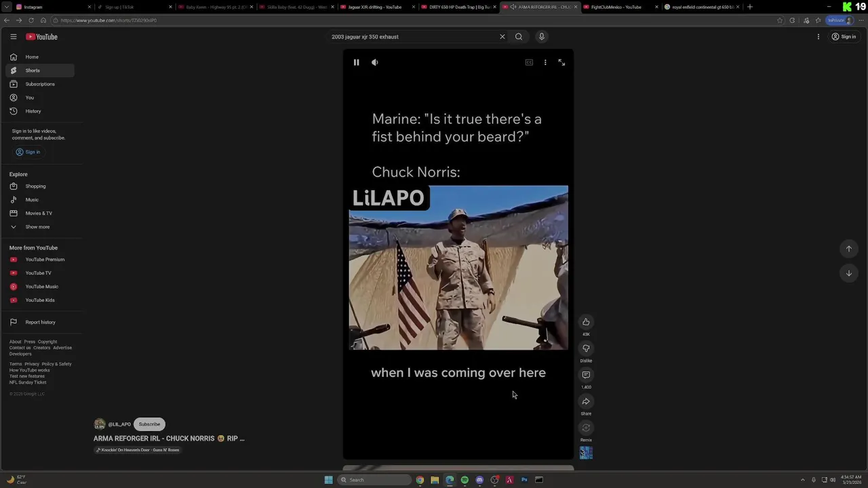Open Home in the sidebar
Viewport: 868px width, 488px height.
[x=40, y=57]
